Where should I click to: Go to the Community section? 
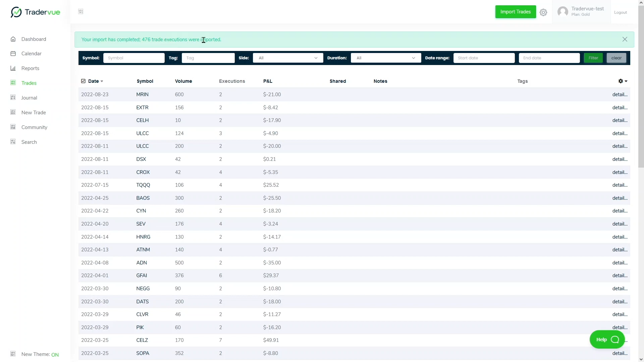tap(34, 127)
